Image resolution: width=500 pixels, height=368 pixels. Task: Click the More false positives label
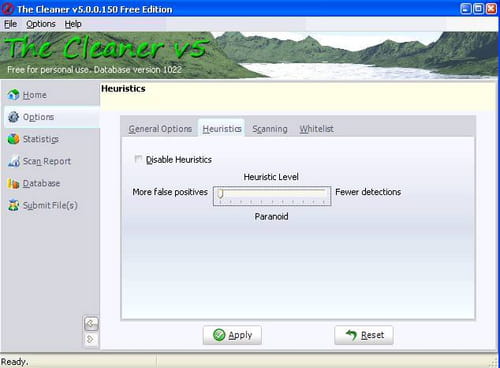[170, 192]
